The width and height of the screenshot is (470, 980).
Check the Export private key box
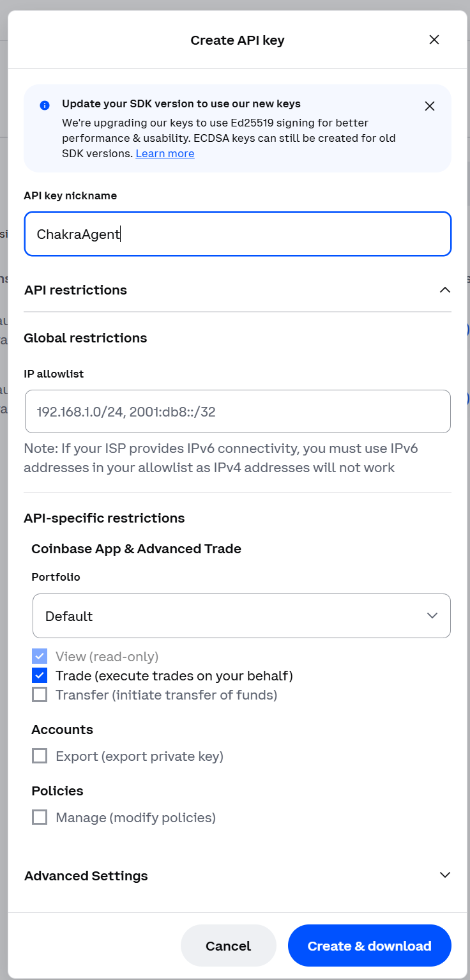tap(40, 756)
